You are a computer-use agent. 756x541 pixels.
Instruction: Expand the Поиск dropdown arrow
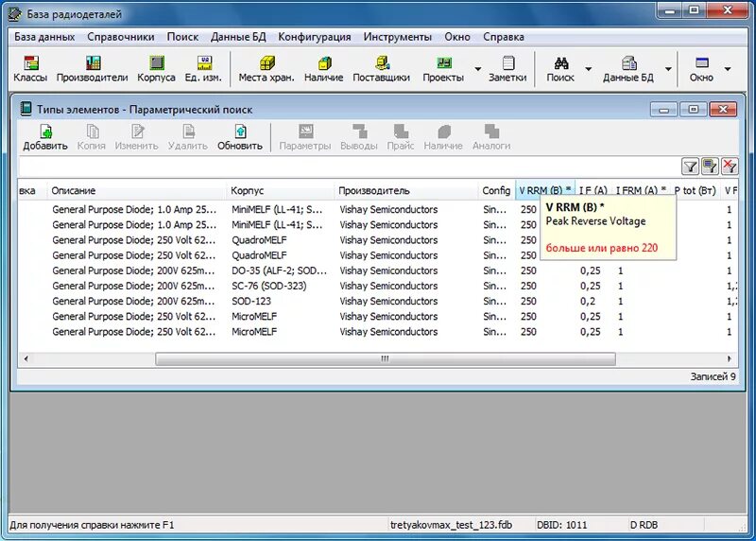coord(588,69)
